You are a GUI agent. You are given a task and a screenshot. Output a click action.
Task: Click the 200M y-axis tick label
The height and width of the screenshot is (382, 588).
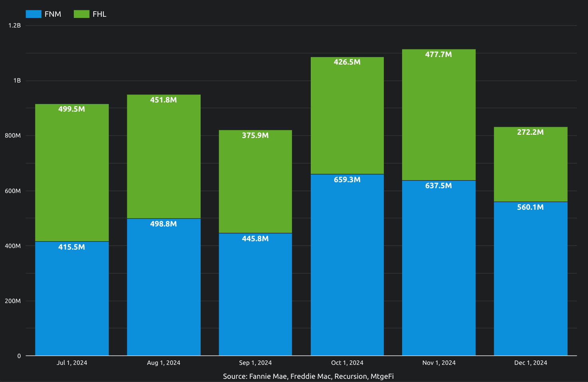click(13, 301)
